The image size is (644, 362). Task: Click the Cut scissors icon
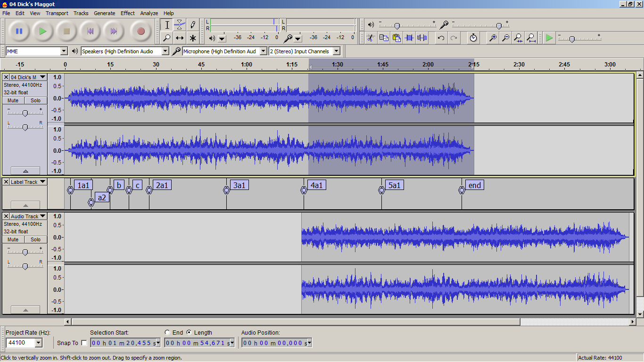tap(371, 38)
